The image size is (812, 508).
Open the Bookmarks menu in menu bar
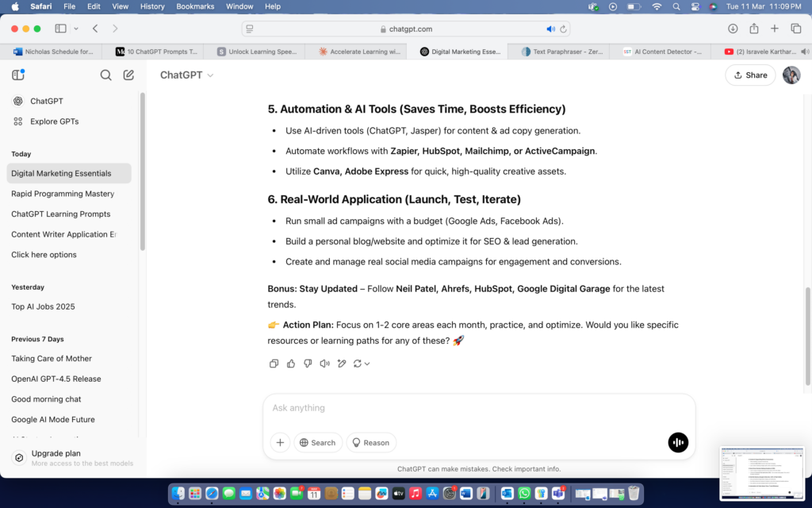[195, 6]
